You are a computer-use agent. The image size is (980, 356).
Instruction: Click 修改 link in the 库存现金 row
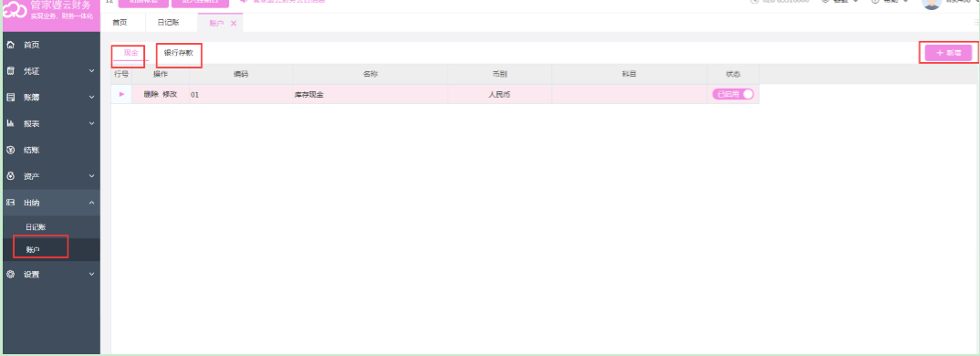point(170,94)
